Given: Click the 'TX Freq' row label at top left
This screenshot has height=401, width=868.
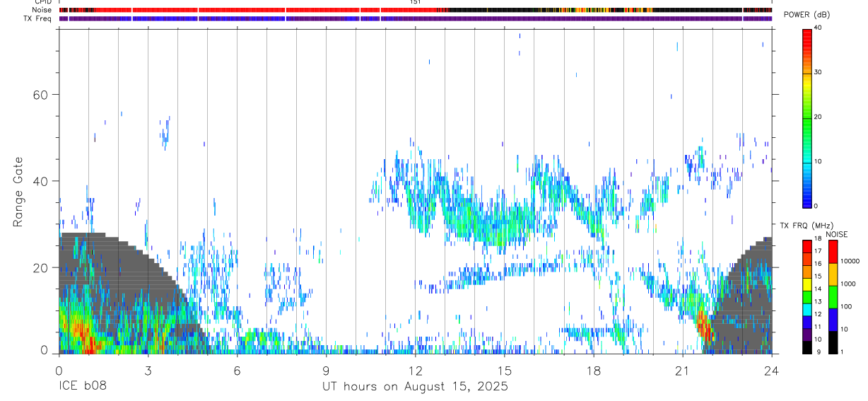Looking at the screenshot, I should tap(39, 18).
